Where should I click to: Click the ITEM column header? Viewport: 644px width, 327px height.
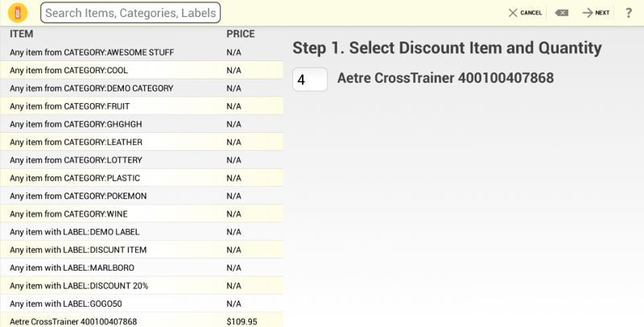click(22, 34)
